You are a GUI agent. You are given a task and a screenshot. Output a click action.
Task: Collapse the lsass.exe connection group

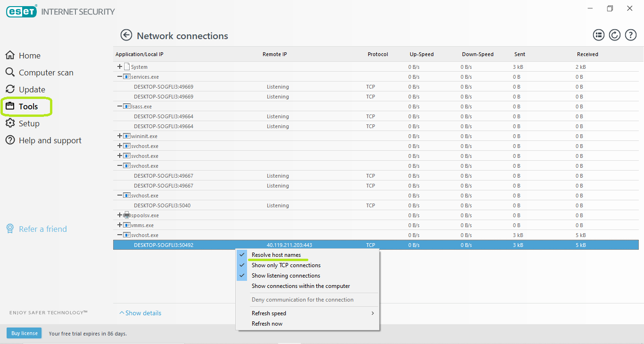(x=120, y=106)
